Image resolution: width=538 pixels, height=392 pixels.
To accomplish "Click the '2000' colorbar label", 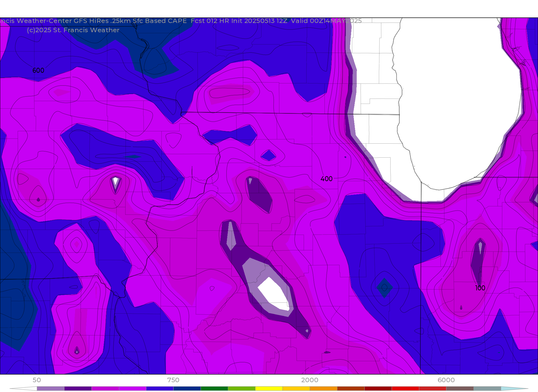I will pos(310,380).
